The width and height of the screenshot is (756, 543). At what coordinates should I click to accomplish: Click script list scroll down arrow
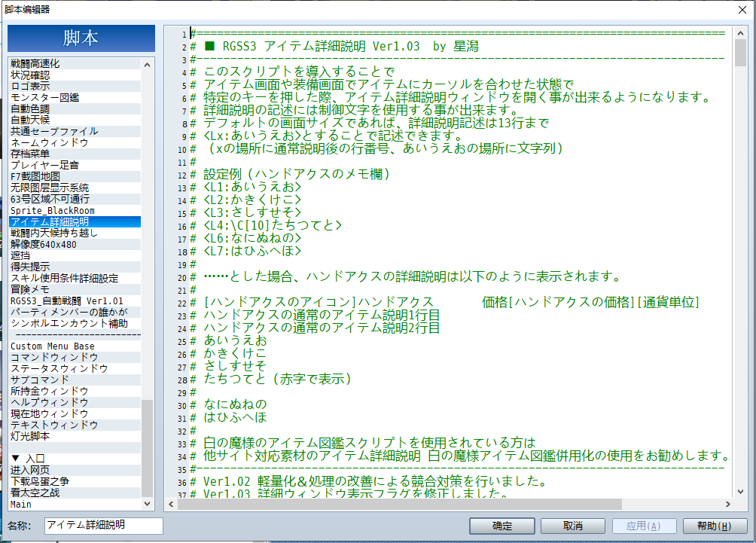tap(148, 503)
